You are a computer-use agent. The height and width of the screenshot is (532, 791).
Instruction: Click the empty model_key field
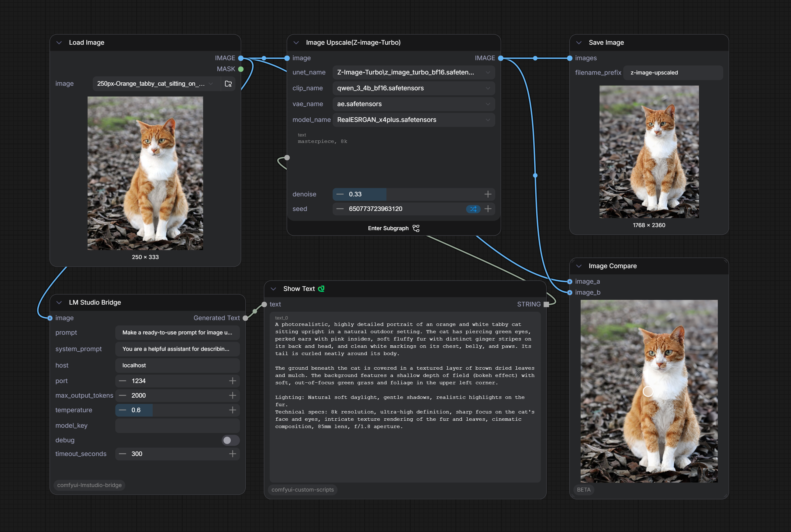click(x=178, y=426)
